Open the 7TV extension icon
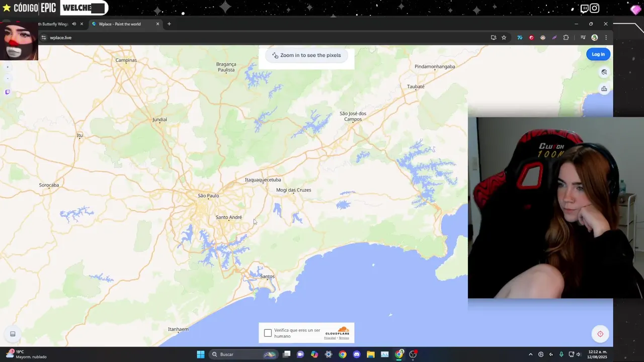644x362 pixels. (x=520, y=38)
